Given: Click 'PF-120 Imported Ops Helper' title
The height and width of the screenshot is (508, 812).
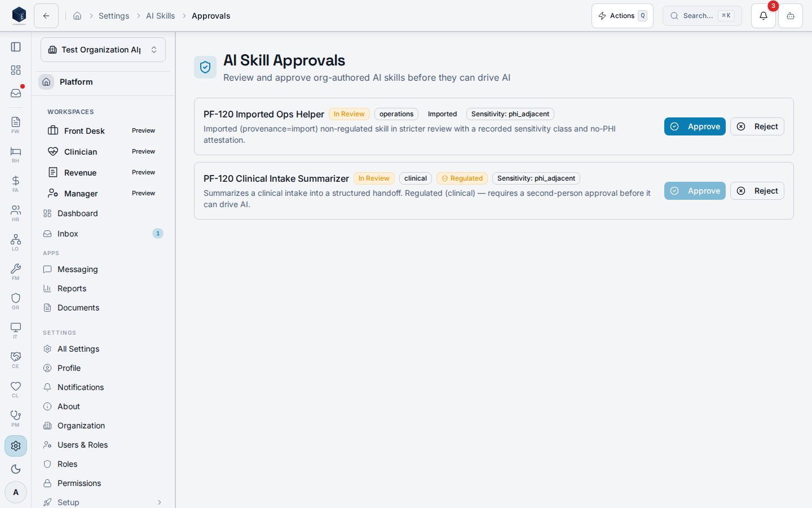Looking at the screenshot, I should (264, 114).
